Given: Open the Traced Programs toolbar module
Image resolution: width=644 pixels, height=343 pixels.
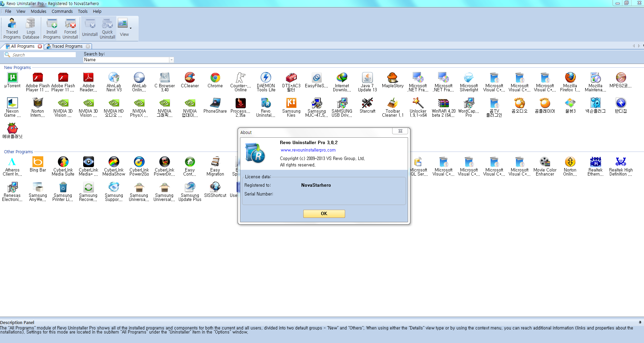Looking at the screenshot, I should [x=12, y=28].
